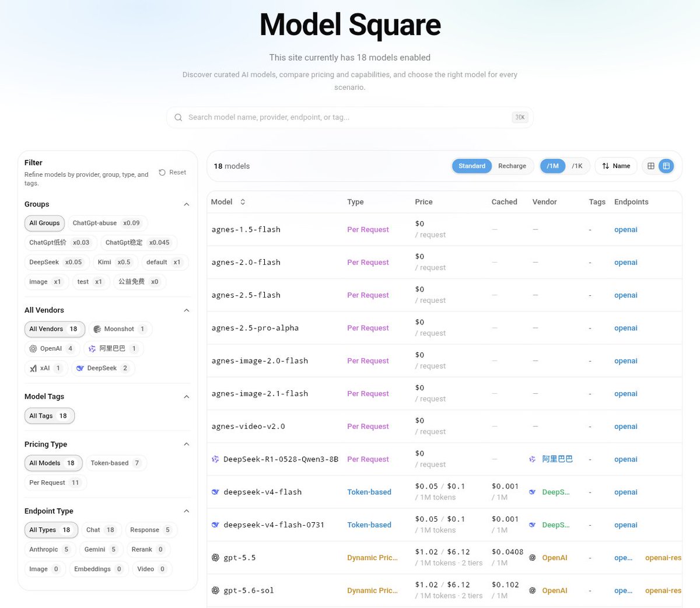Select image x1 group chip

point(45,281)
